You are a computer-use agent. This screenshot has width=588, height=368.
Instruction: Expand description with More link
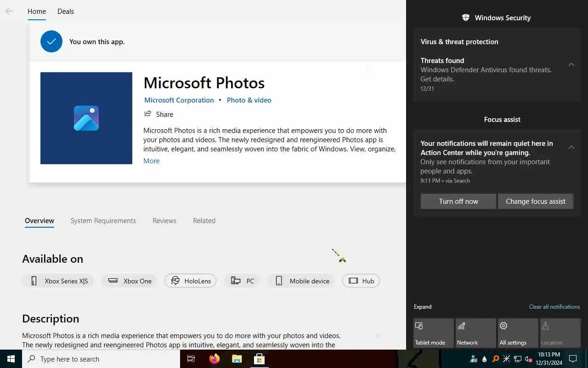coord(152,161)
